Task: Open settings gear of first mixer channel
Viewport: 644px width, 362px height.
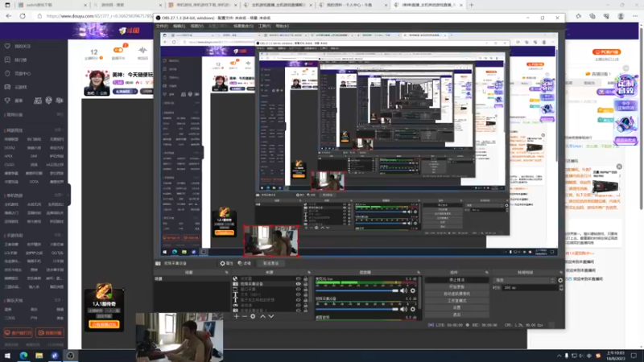Action: click(413, 290)
